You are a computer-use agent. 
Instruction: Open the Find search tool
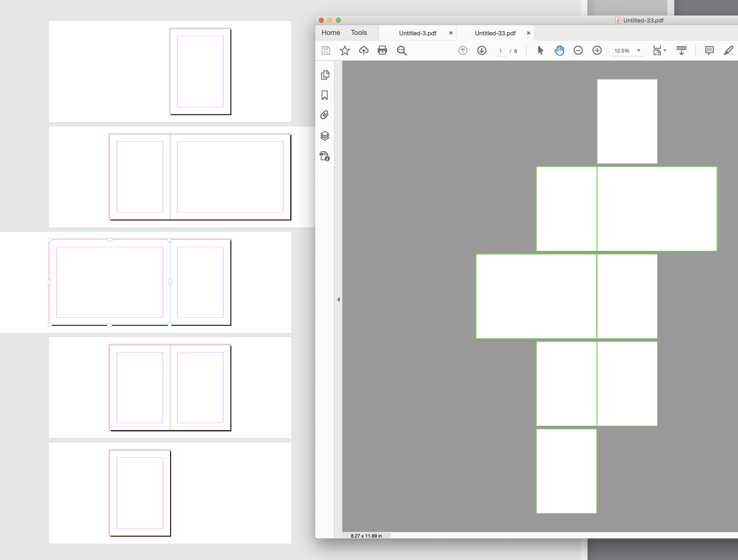pos(402,50)
